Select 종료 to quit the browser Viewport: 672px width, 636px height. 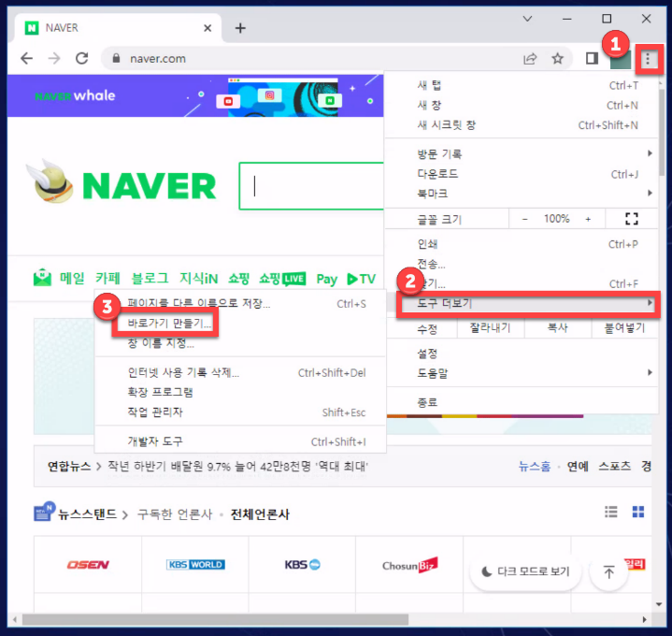click(x=522, y=402)
